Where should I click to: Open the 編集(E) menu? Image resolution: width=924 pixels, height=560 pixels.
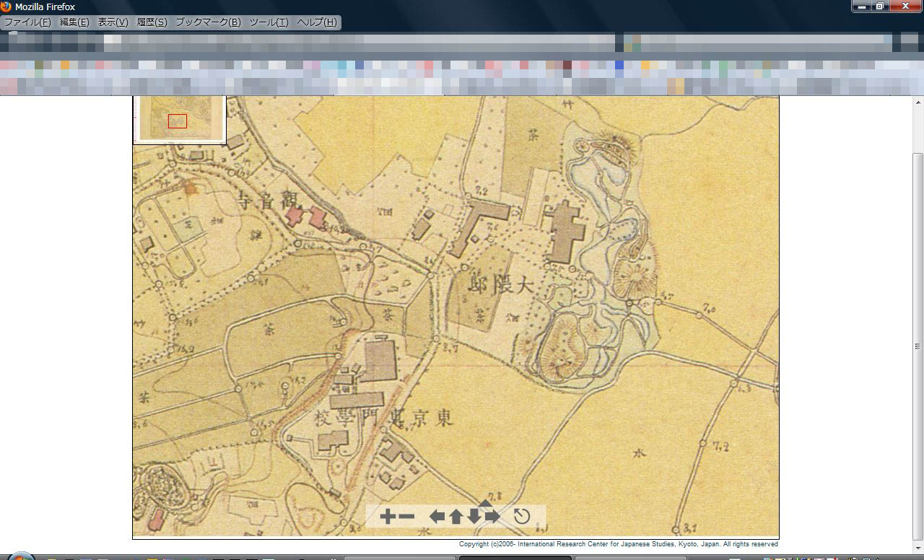pyautogui.click(x=74, y=22)
